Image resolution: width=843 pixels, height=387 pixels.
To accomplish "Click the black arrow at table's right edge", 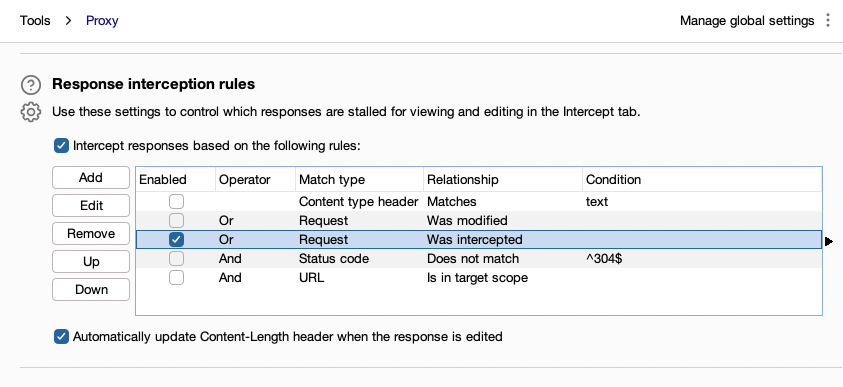I will 828,242.
